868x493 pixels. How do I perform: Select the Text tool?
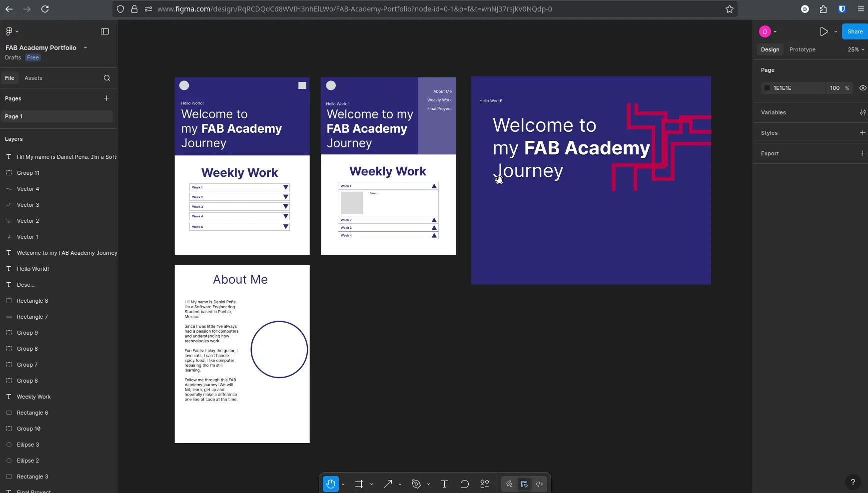coord(444,484)
